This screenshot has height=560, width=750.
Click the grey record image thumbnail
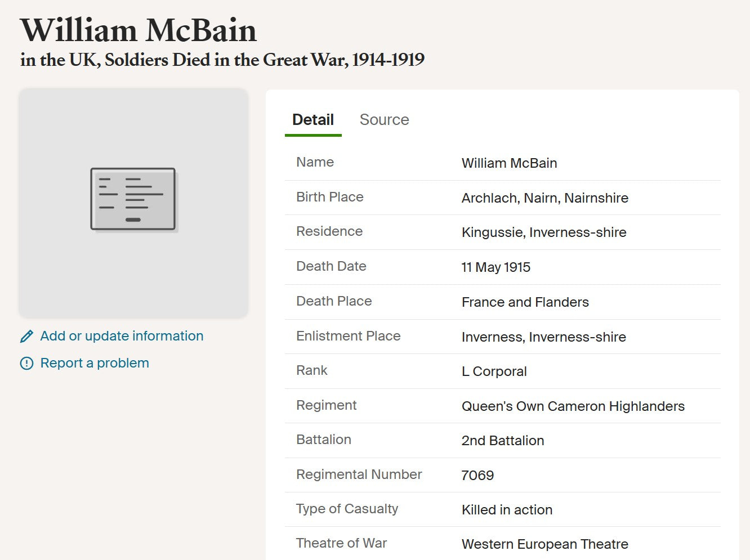pyautogui.click(x=133, y=204)
